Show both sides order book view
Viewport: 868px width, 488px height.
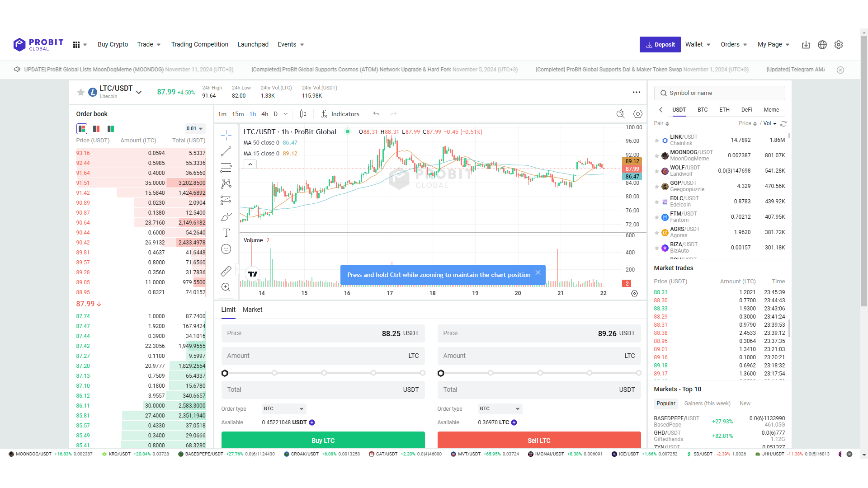[x=82, y=129]
